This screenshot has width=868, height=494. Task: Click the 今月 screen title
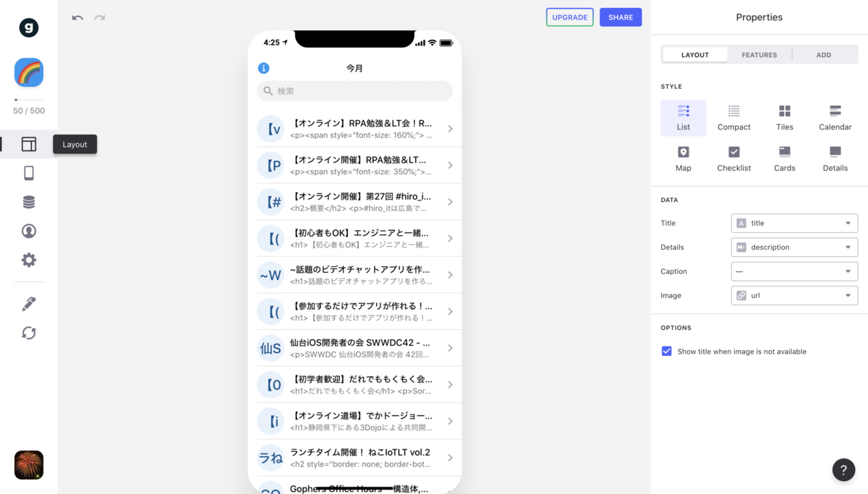354,68
